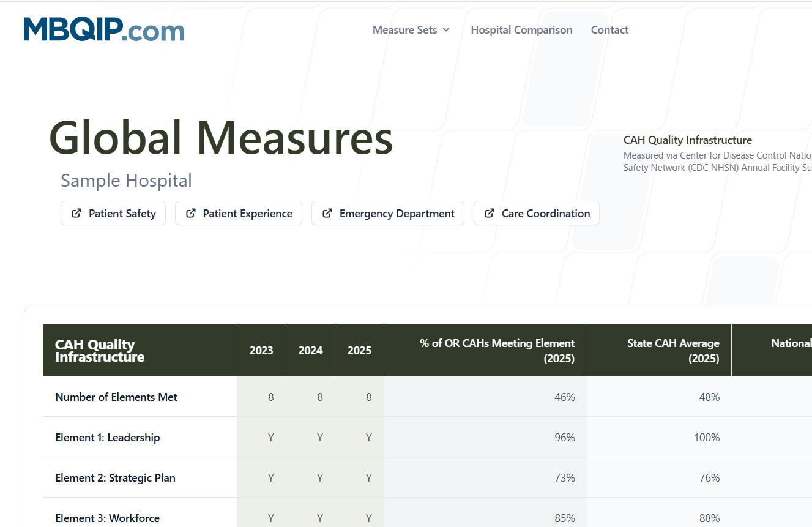Click the MBQIP.com logo

(104, 29)
